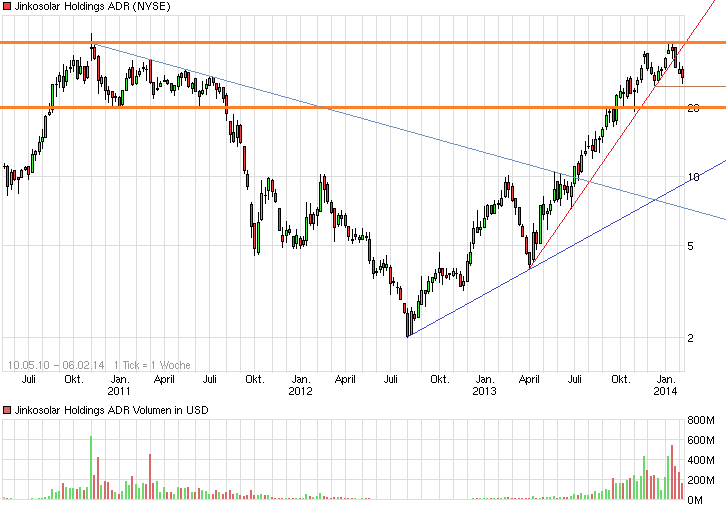Image resolution: width=726 pixels, height=508 pixels.
Task: Click the price axis value '2'
Action: tap(691, 338)
